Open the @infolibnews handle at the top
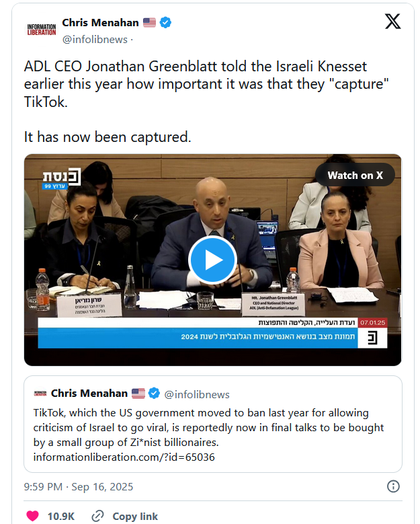420x524 pixels. [x=95, y=40]
